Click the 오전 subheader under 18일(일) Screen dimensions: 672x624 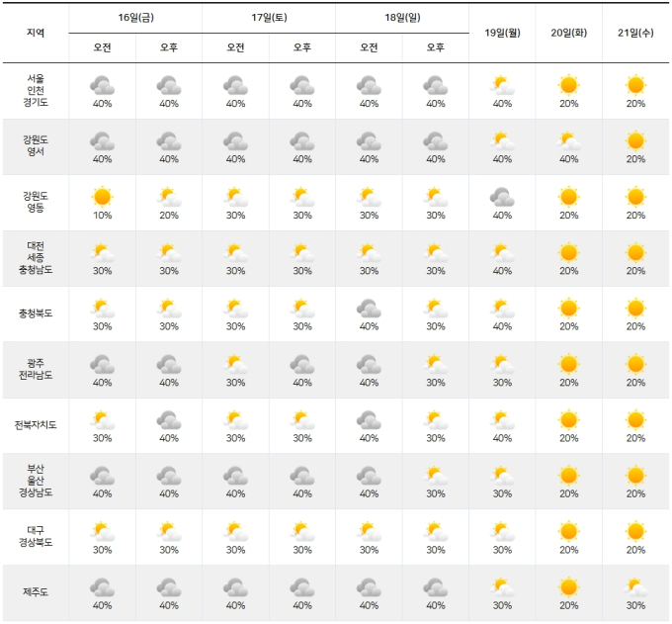click(x=369, y=47)
